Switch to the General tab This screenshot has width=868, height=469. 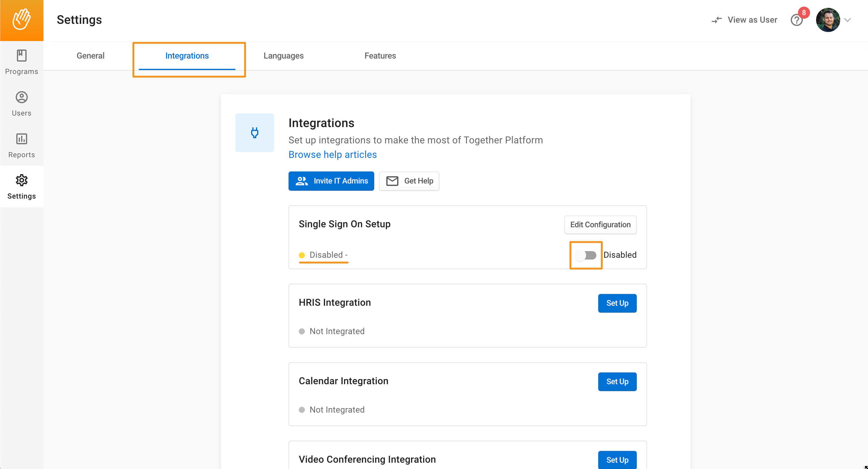point(90,56)
